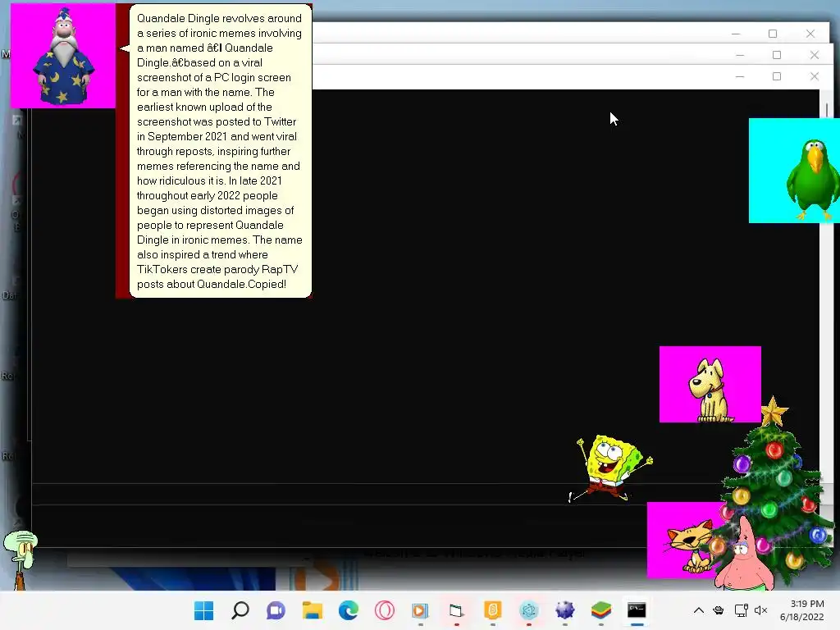
Task: Show hidden system tray icons
Action: [x=699, y=610]
